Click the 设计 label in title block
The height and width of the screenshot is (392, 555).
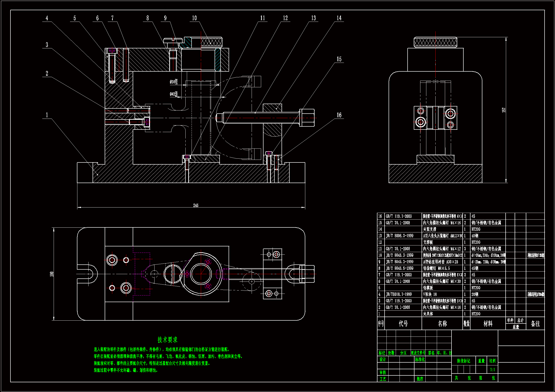382,360
